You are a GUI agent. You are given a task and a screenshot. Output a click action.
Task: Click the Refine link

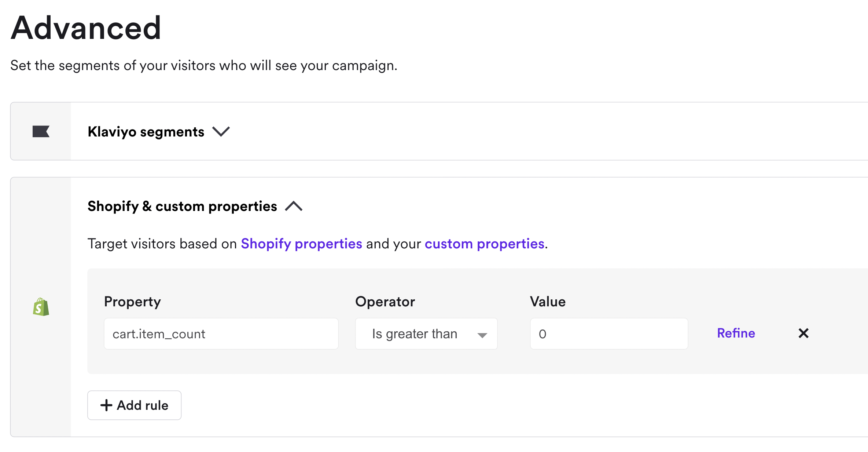(x=736, y=333)
